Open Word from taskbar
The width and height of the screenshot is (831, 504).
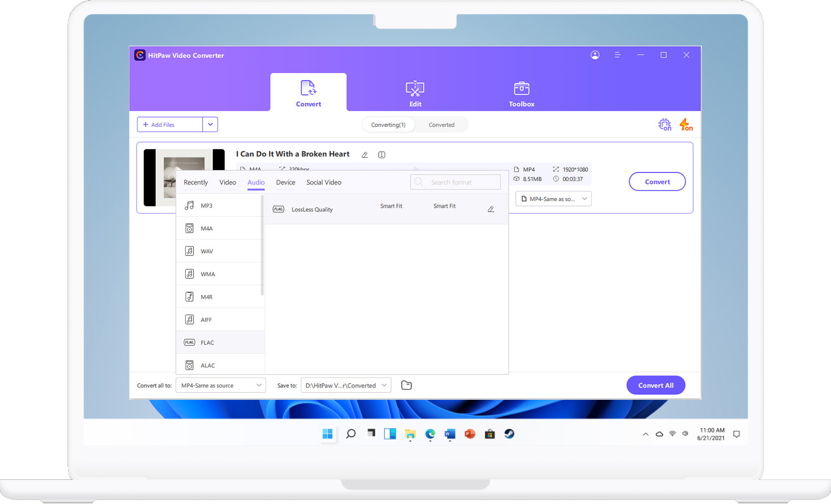[x=450, y=434]
